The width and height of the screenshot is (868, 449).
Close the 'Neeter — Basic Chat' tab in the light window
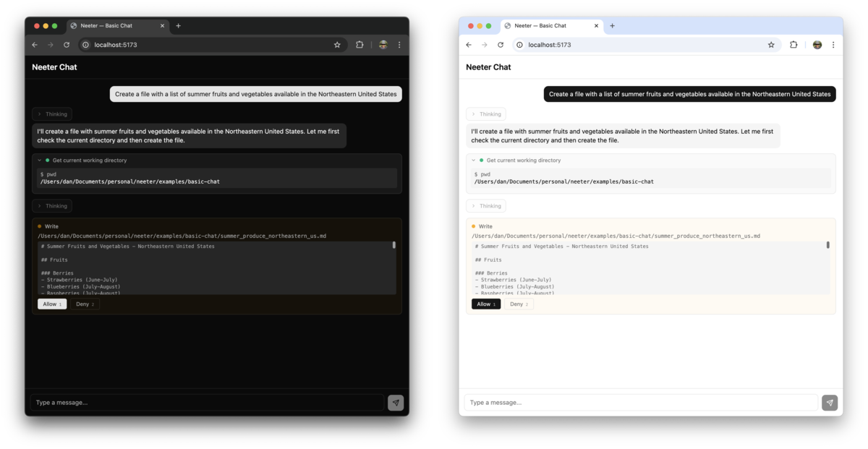coord(597,26)
